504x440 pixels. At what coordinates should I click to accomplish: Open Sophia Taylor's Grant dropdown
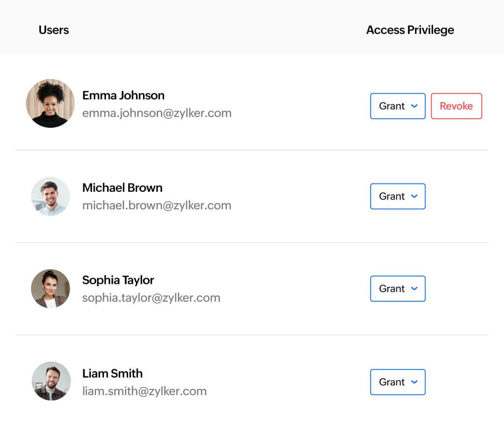(x=398, y=289)
